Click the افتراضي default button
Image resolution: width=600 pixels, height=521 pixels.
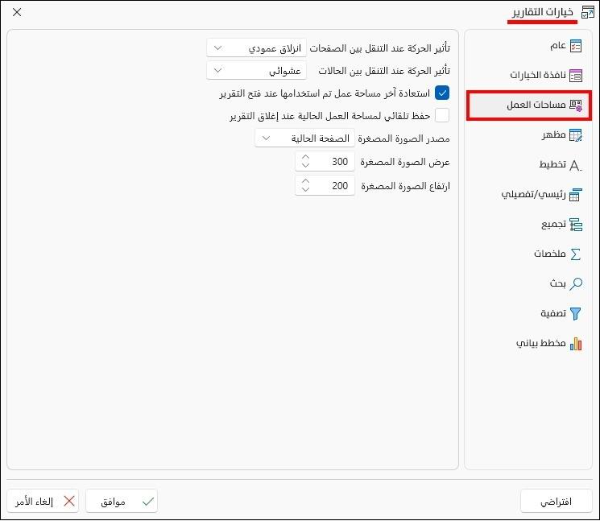[x=556, y=501]
